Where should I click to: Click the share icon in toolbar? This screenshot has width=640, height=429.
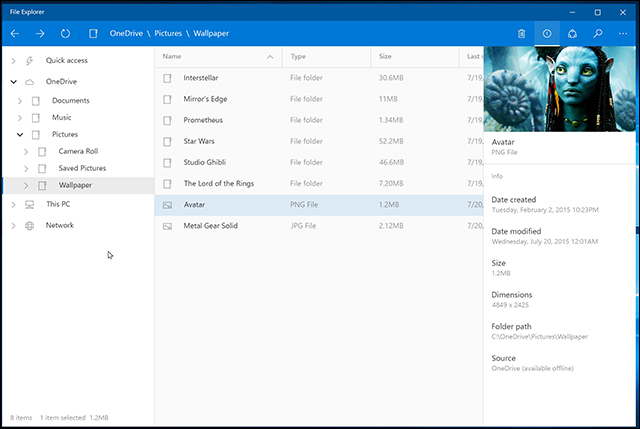coord(572,33)
